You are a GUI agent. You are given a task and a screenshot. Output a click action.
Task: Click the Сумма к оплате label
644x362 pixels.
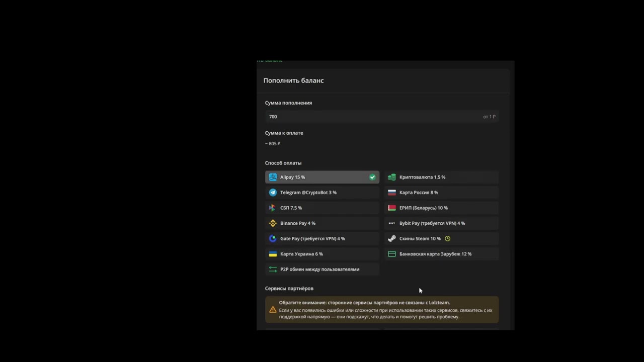[284, 133]
